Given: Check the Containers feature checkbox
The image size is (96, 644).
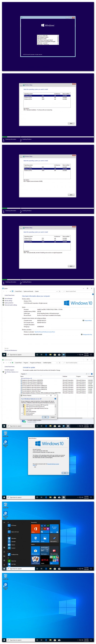Looking at the screenshot, I should (x=24, y=410).
